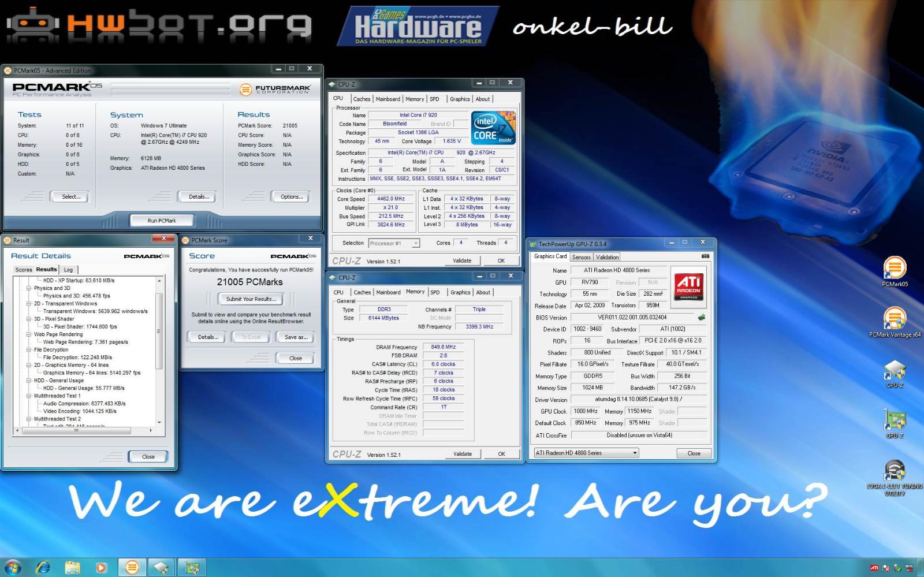Screen dimensions: 924x577
Task: Collapse Web Page Rendering node
Action: click(28, 334)
